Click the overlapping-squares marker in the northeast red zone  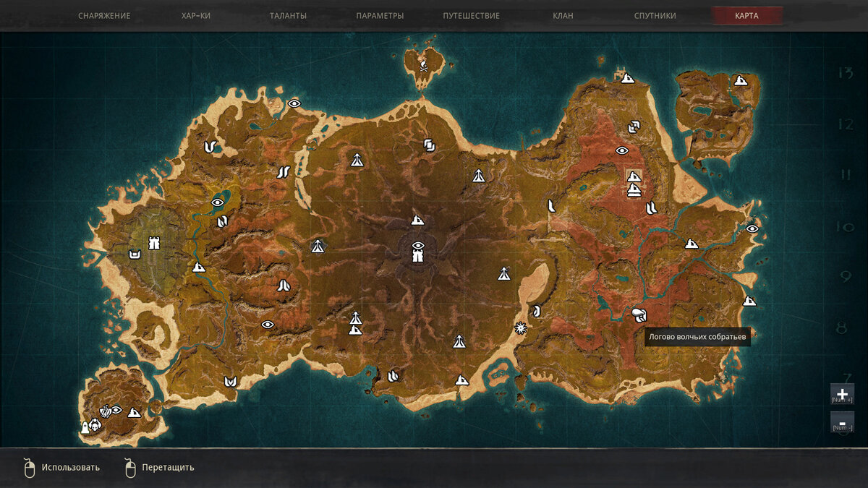pos(634,127)
